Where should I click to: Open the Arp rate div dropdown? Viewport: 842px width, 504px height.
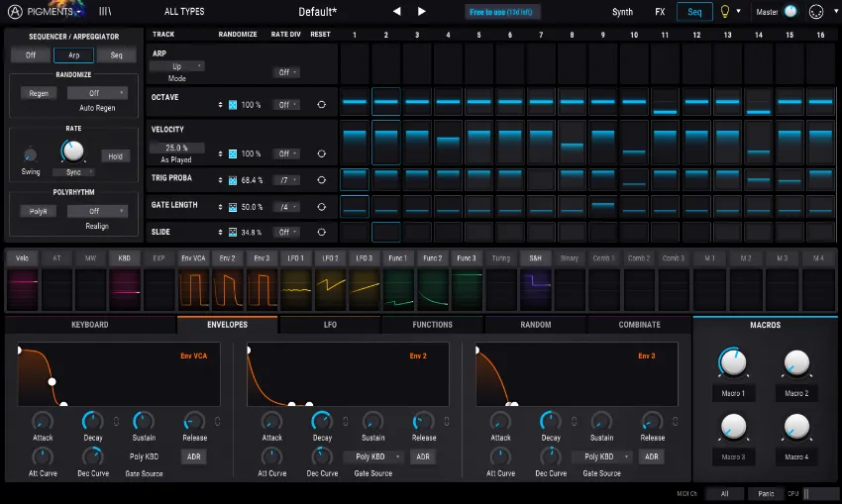pos(286,72)
